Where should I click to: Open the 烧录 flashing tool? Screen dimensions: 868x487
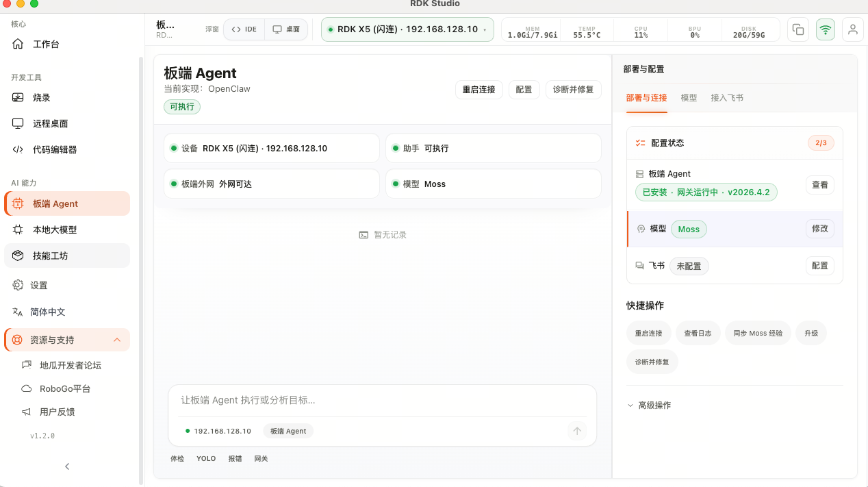point(67,97)
